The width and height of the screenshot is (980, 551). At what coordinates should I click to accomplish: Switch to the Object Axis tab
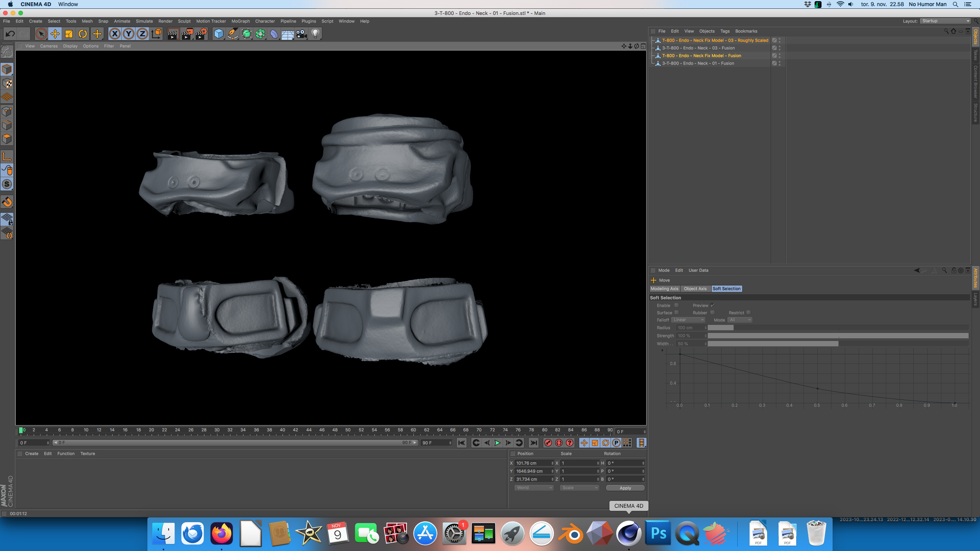(x=695, y=289)
